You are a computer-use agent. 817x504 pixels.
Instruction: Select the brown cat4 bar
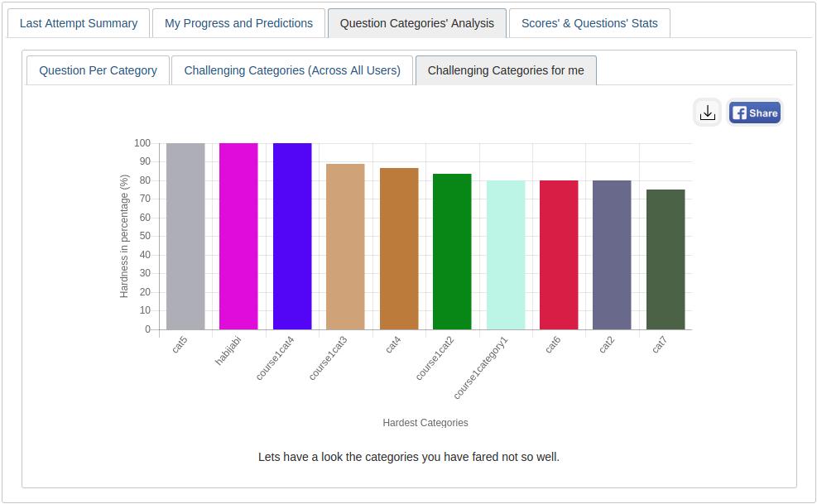pos(399,249)
